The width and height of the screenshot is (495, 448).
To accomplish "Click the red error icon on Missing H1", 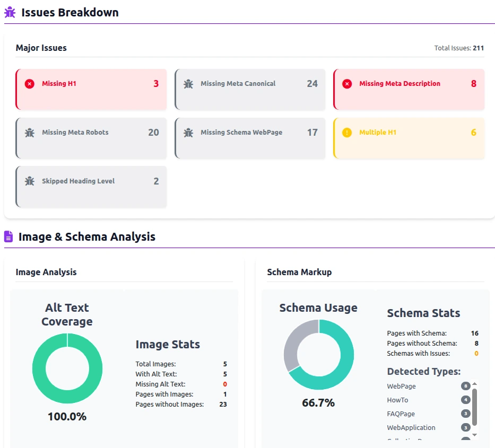I will click(x=30, y=84).
